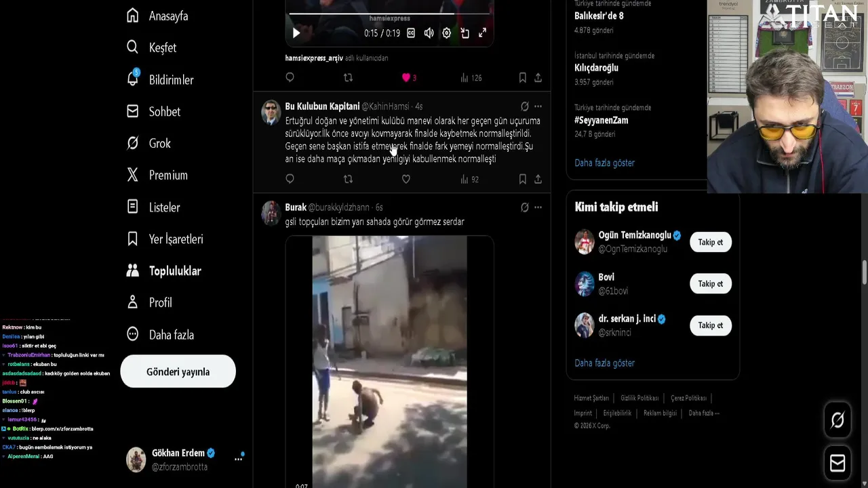Bookmark the Bu Kulubun Kapitani post

[522, 179]
